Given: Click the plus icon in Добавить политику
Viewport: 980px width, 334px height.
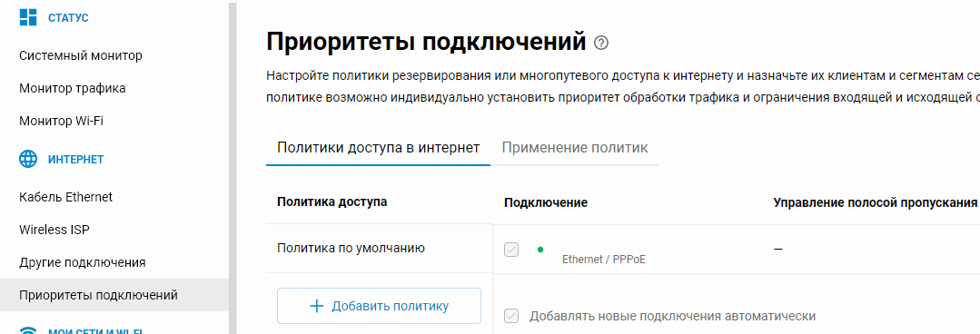Looking at the screenshot, I should [x=317, y=306].
